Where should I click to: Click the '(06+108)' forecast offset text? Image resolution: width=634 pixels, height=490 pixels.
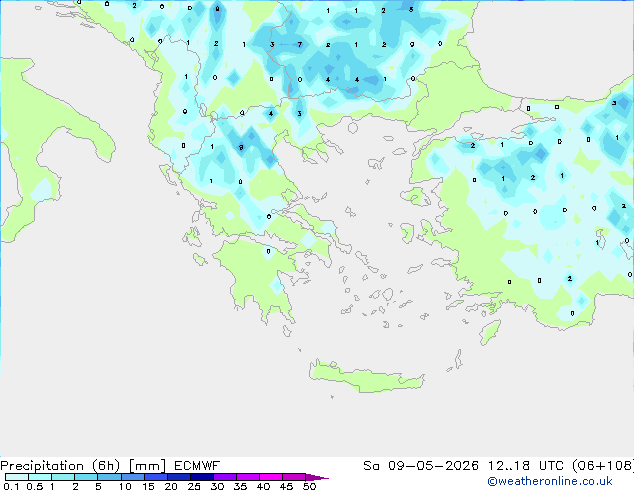click(603, 466)
